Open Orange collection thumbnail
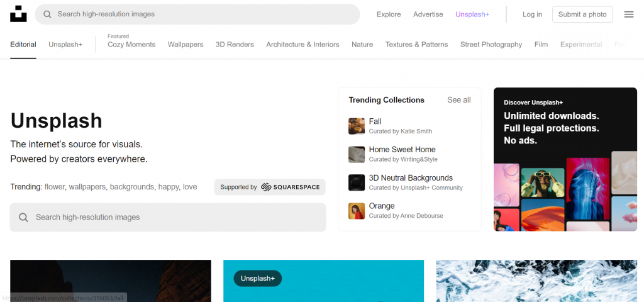 [357, 211]
